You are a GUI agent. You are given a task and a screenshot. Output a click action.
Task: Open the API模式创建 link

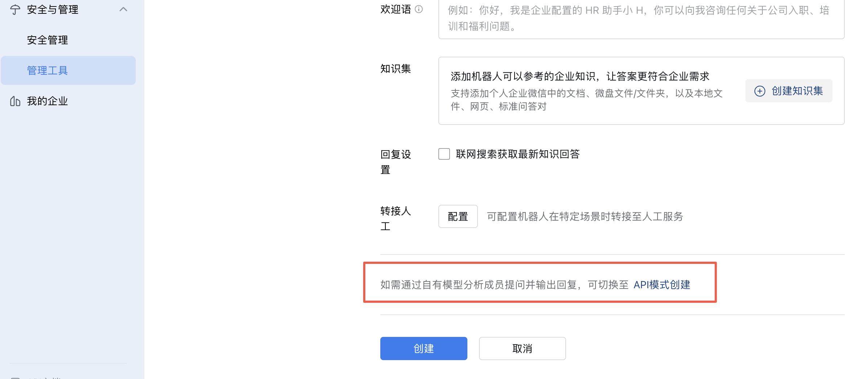[x=662, y=285]
